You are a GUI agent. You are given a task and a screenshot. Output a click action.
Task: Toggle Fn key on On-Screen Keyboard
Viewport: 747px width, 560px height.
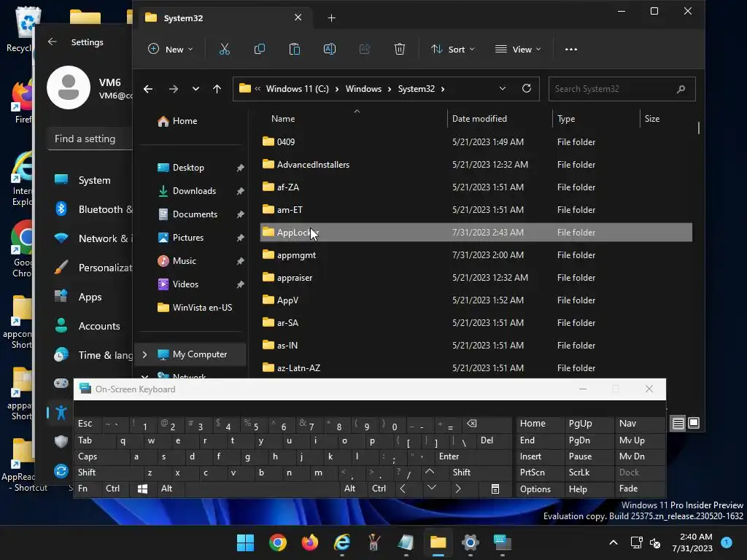[88, 489]
